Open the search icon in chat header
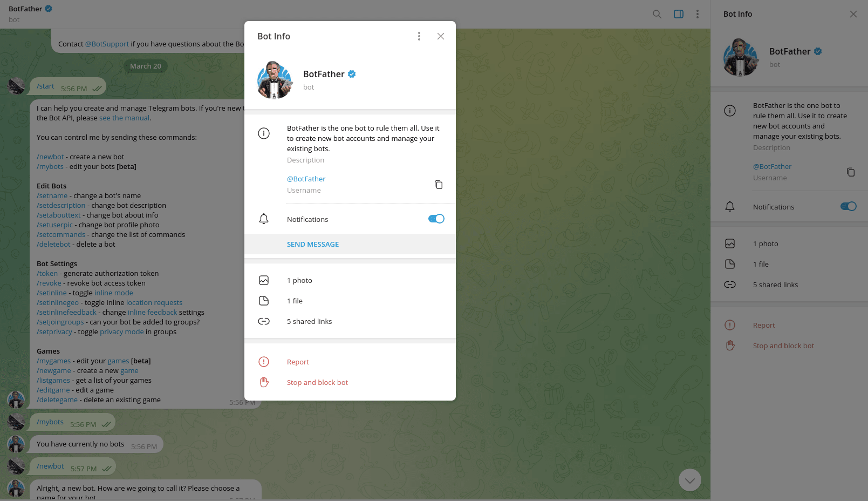Image resolution: width=868 pixels, height=501 pixels. pos(657,14)
